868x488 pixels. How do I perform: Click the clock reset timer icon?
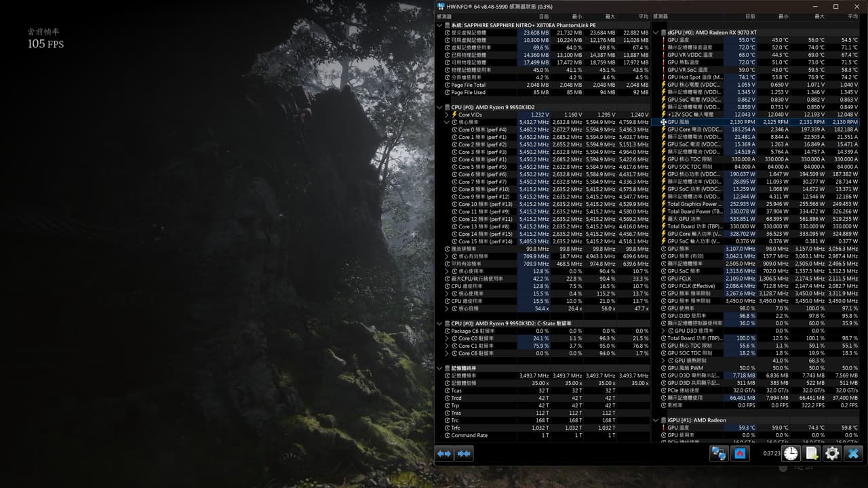pos(791,453)
